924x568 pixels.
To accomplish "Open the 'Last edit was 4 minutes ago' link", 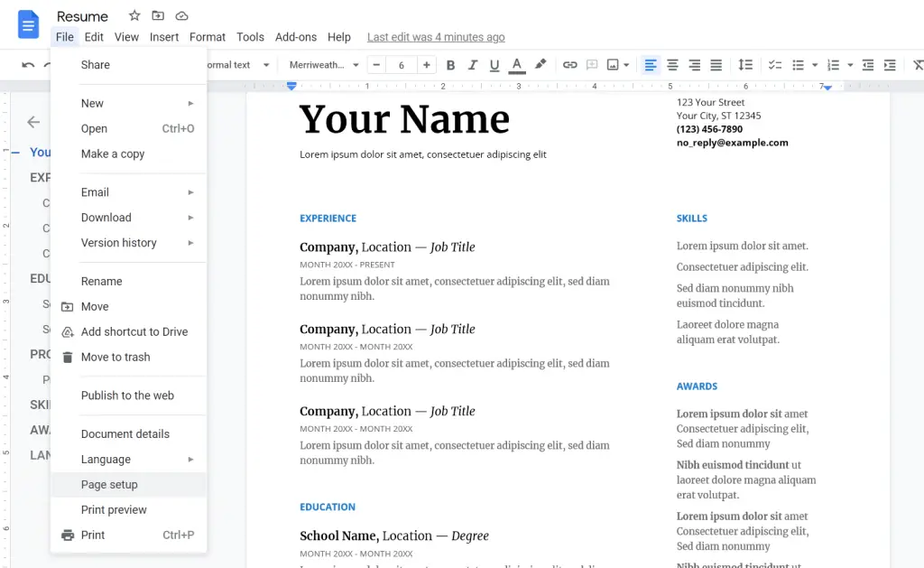I will coord(436,37).
